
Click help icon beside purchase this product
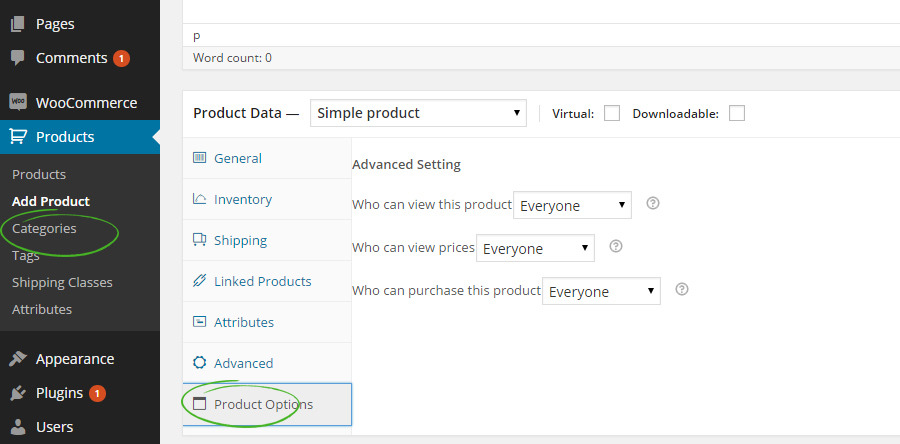pyautogui.click(x=682, y=289)
